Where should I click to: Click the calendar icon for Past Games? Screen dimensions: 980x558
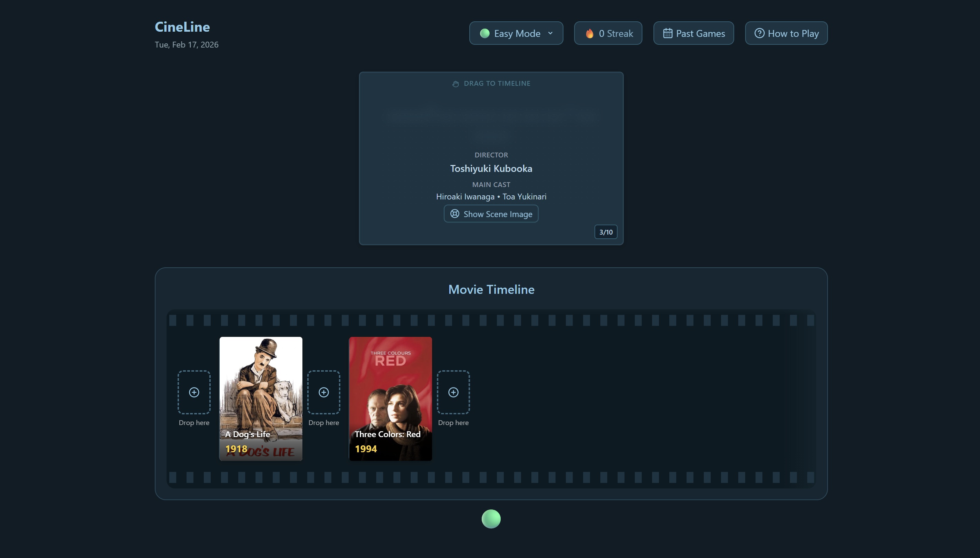click(x=667, y=33)
